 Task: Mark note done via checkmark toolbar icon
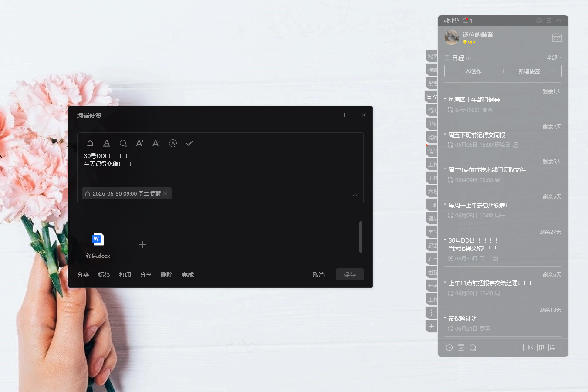click(189, 143)
